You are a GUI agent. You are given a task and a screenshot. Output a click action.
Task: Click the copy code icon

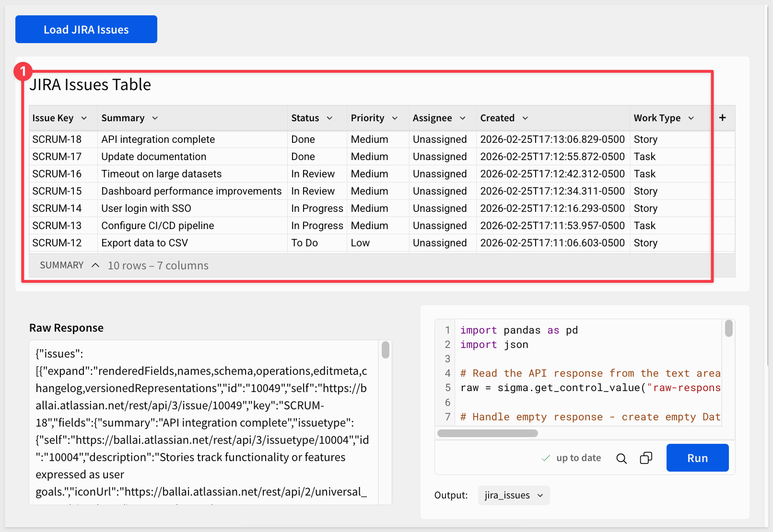[646, 458]
